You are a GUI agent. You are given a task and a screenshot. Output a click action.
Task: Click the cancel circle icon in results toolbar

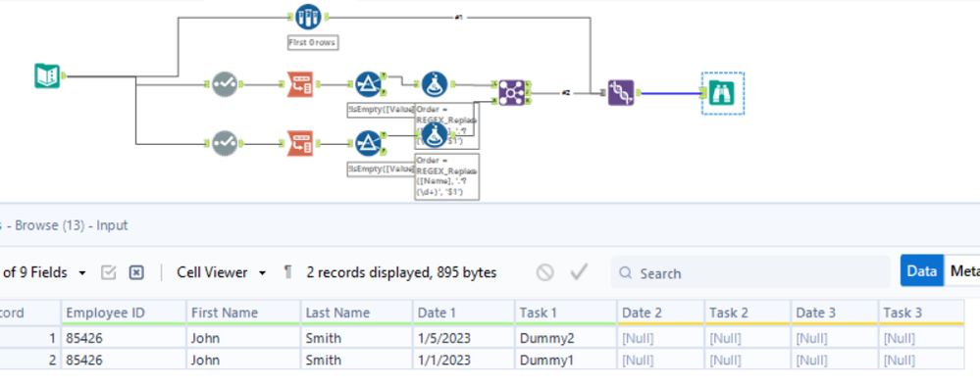click(x=545, y=272)
